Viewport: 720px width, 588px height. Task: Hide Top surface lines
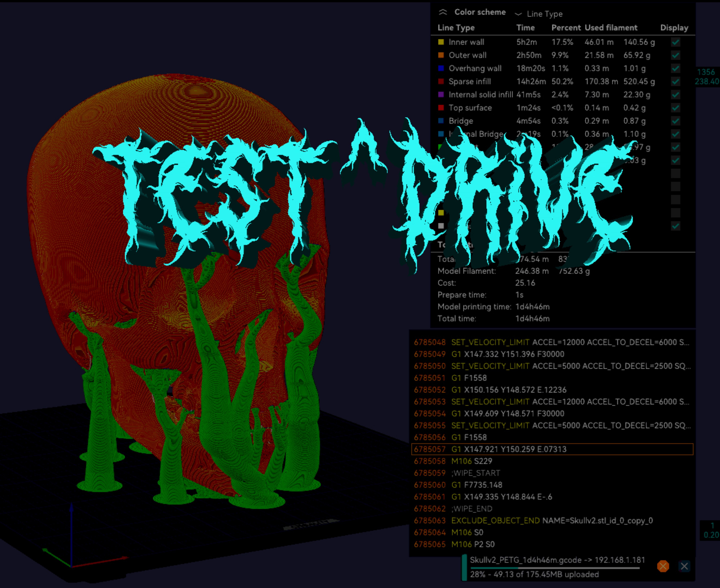(675, 108)
